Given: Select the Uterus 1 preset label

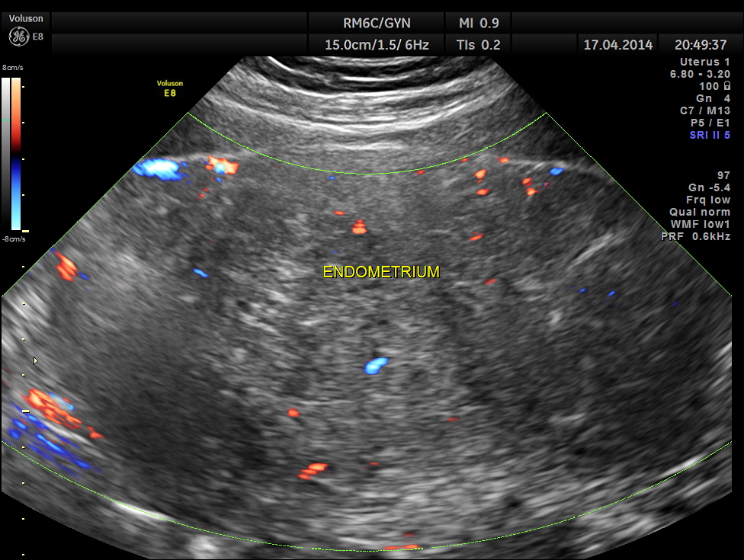Looking at the screenshot, I should click(705, 62).
